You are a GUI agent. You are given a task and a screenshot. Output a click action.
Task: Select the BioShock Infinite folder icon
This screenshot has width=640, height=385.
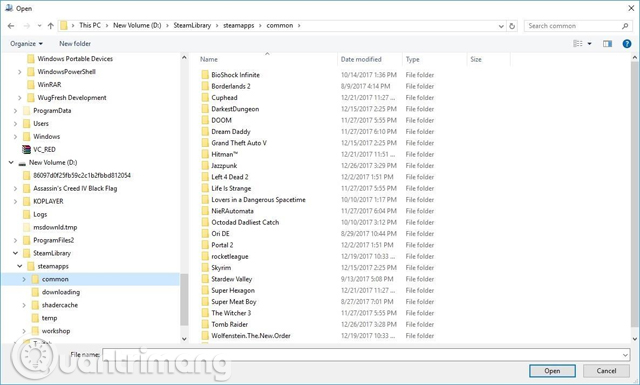coord(205,75)
